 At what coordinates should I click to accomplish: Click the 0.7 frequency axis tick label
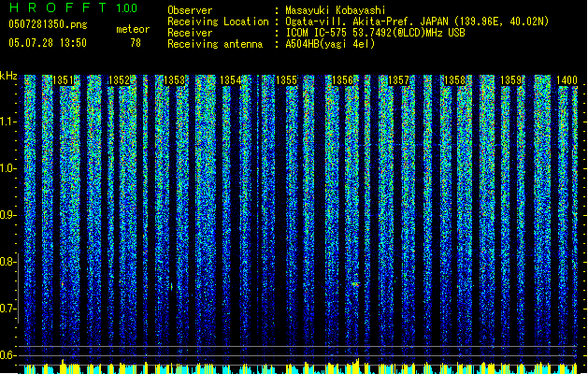(7, 309)
